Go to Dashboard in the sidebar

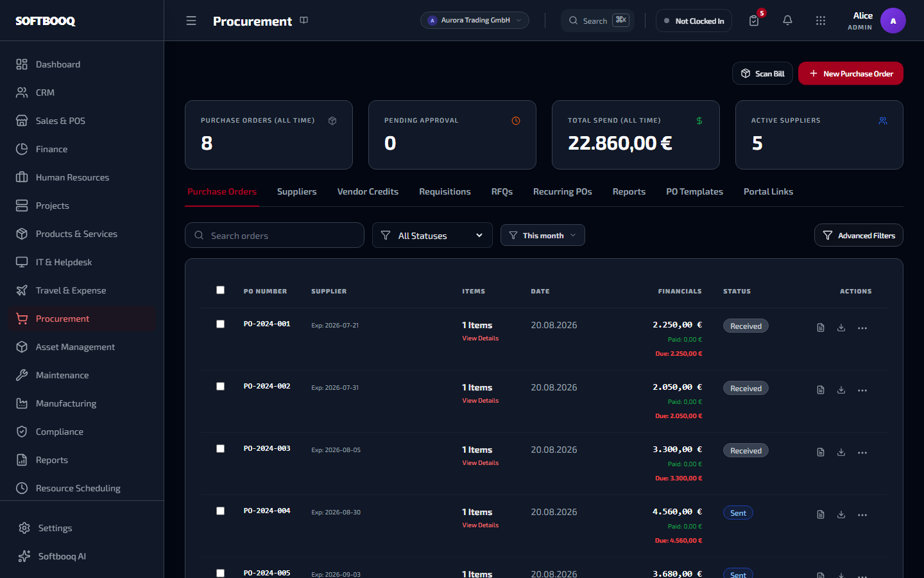[x=82, y=64]
